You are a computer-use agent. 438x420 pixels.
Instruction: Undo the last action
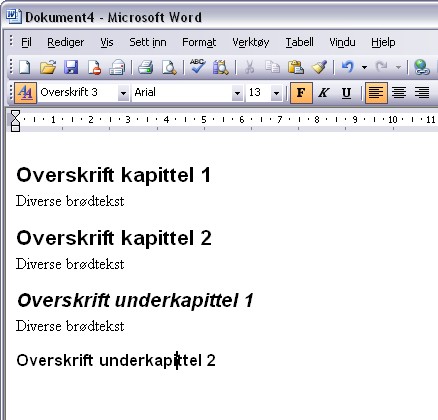[347, 67]
